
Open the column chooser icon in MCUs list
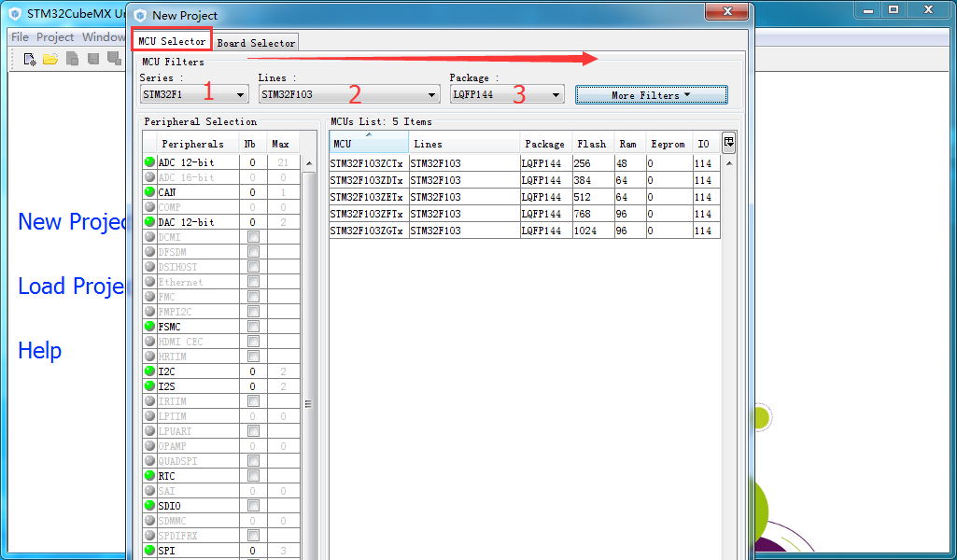[728, 144]
